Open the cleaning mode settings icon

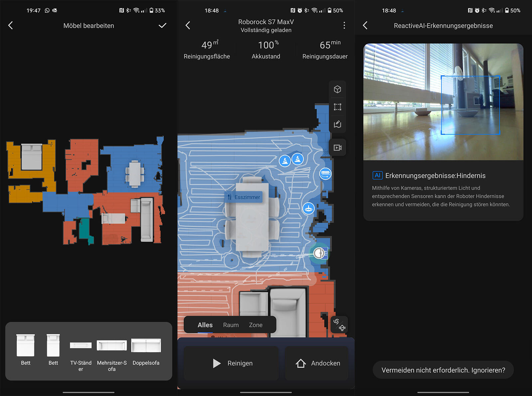tap(339, 325)
